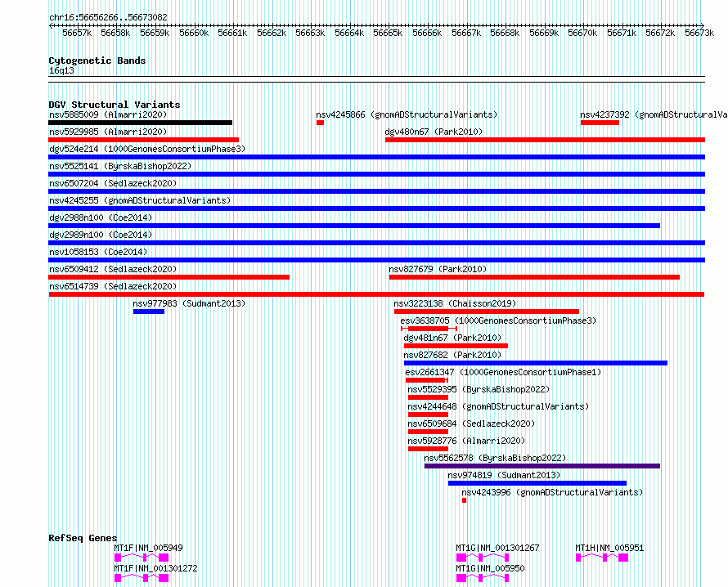Click the nsv5525141 (ByrskaBishop2022) label
The height and width of the screenshot is (587, 728).
click(x=120, y=166)
